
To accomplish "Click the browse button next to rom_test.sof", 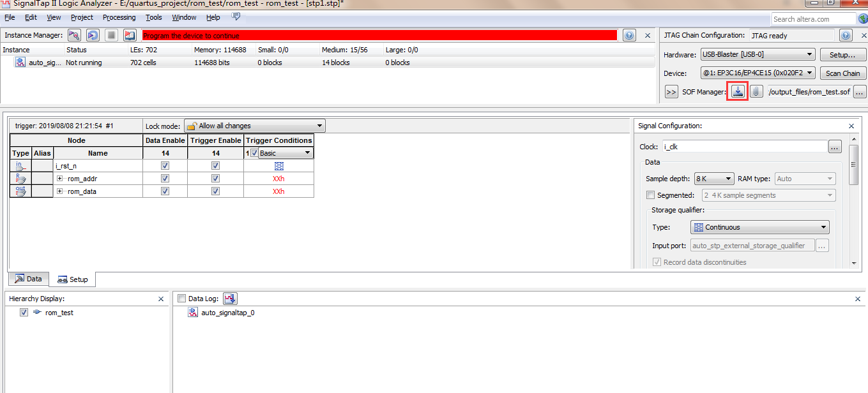I will pos(860,92).
